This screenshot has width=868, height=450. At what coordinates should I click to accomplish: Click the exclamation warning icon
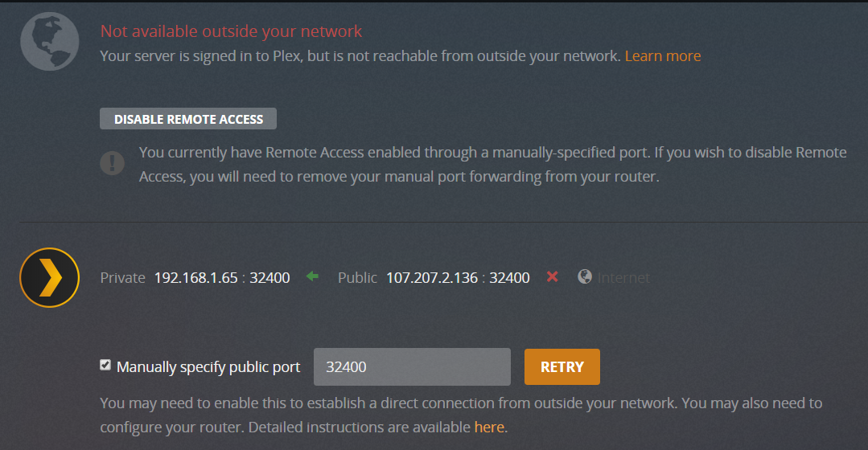(112, 163)
